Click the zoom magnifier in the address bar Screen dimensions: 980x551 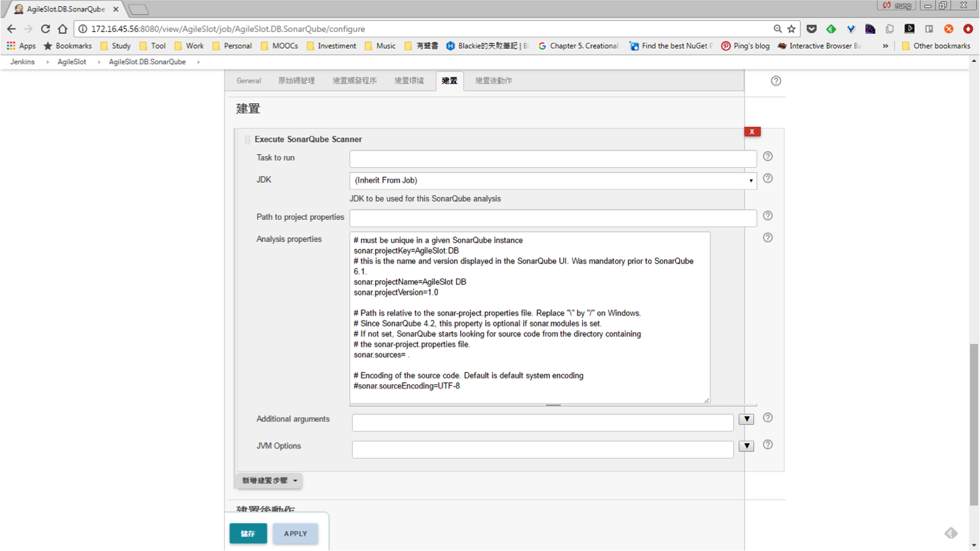(778, 29)
